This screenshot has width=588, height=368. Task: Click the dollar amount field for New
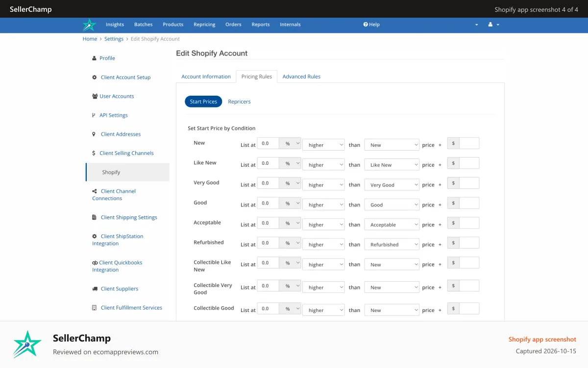(469, 143)
